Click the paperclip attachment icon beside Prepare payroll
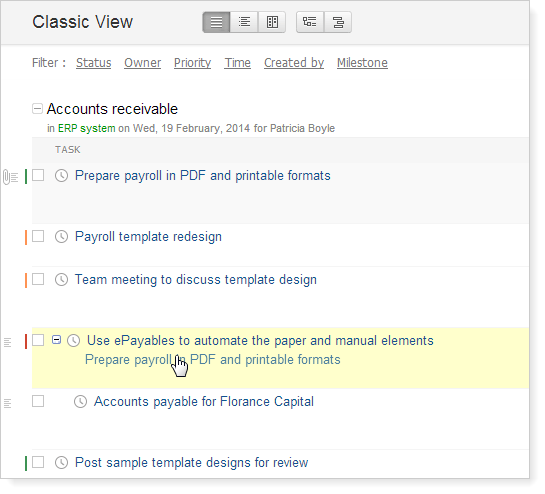545x494 pixels. pyautogui.click(x=7, y=177)
